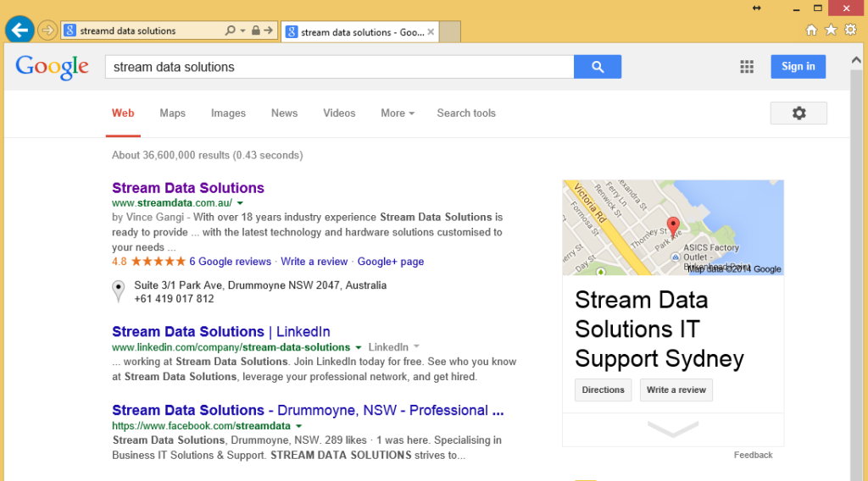The image size is (868, 481).
Task: Click the Google search text field
Action: 339,67
